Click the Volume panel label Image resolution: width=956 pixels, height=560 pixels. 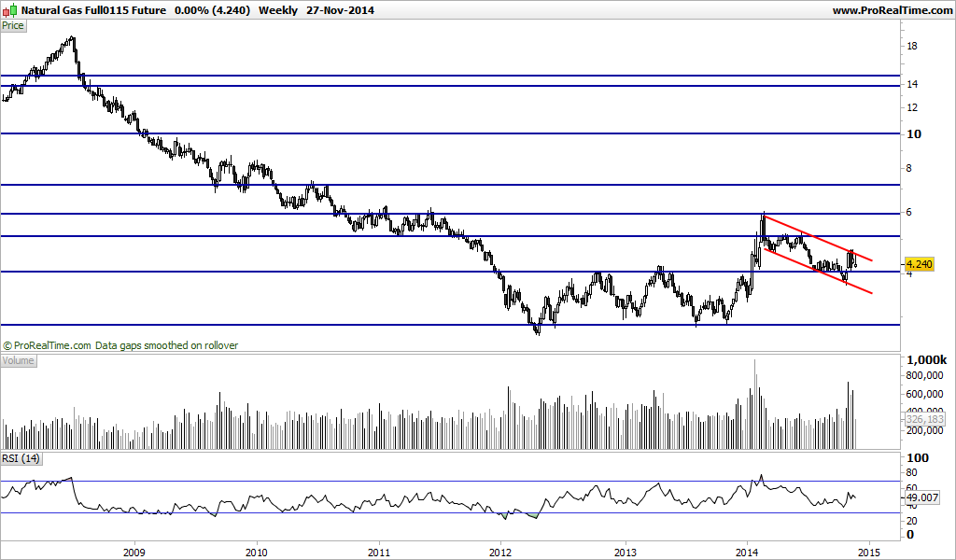pyautogui.click(x=19, y=360)
